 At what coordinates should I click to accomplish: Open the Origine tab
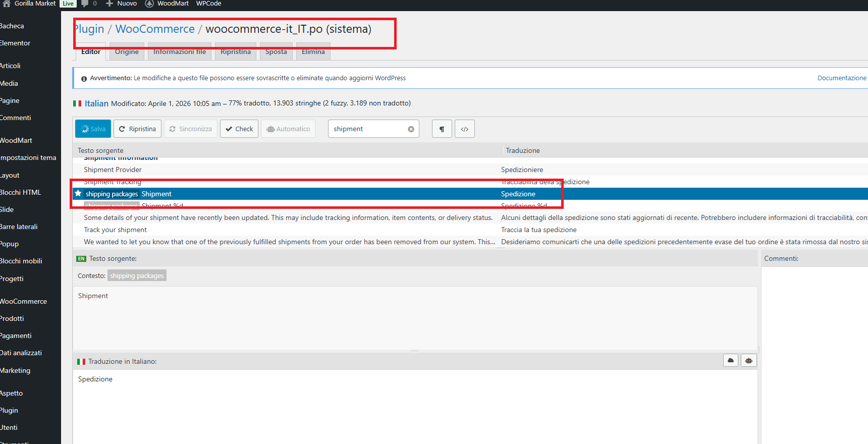[127, 52]
